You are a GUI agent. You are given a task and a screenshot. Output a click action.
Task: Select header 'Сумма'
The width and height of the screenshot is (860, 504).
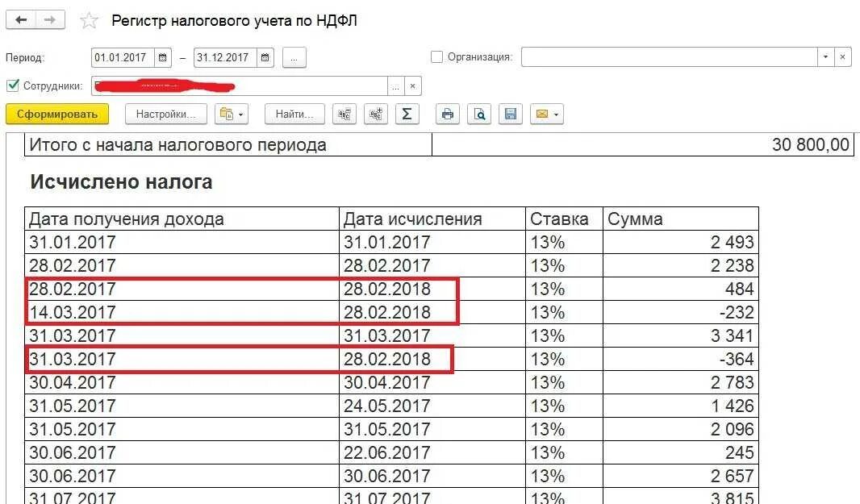(x=681, y=219)
